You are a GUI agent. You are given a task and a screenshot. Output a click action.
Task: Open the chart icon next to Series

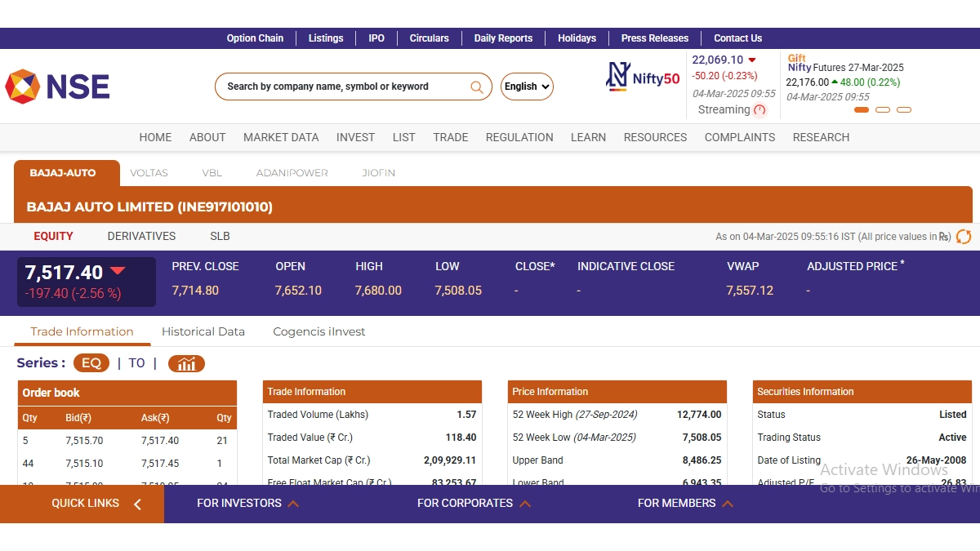tap(186, 363)
